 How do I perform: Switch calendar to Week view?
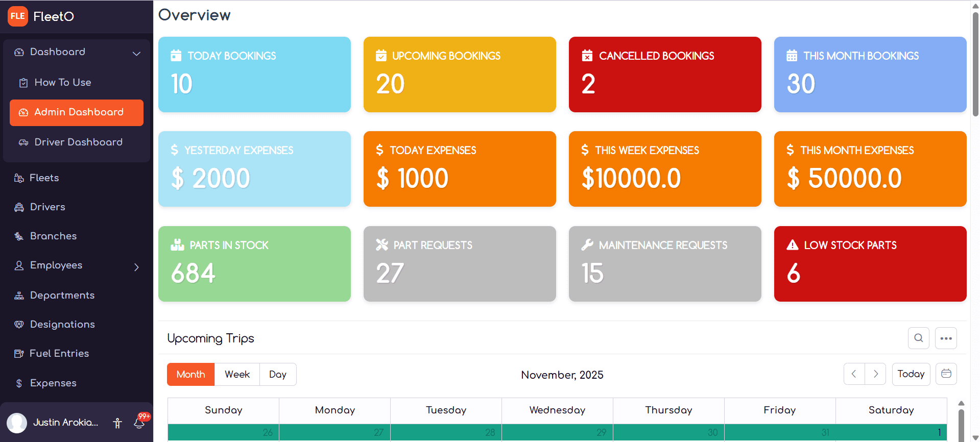(x=237, y=374)
